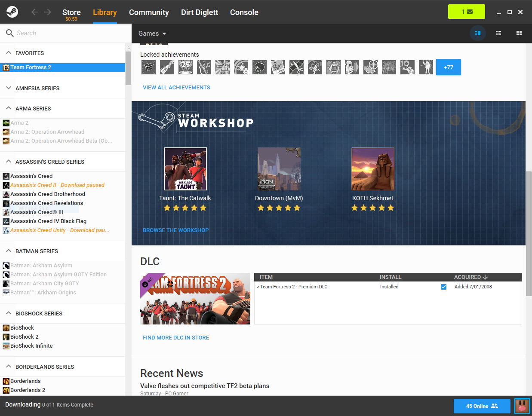Viewport: 532px width, 416px height.
Task: Switch to the Store tab
Action: point(71,12)
